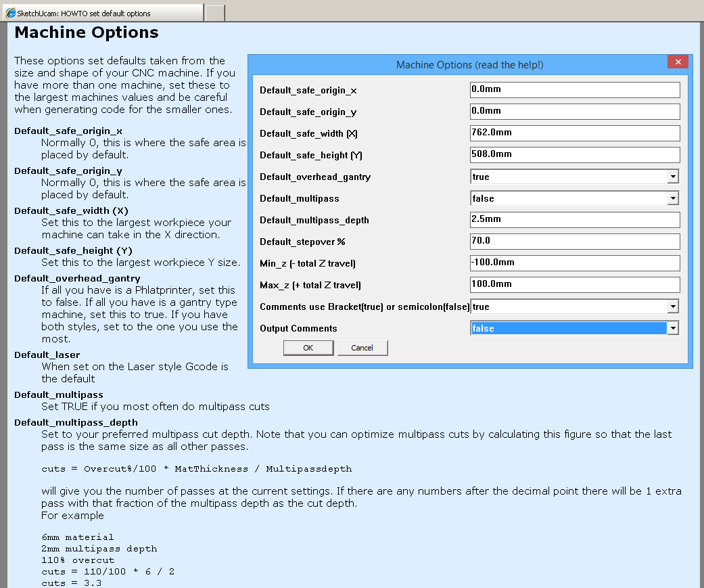Focus the Default_safe_height (Y) field

(574, 155)
